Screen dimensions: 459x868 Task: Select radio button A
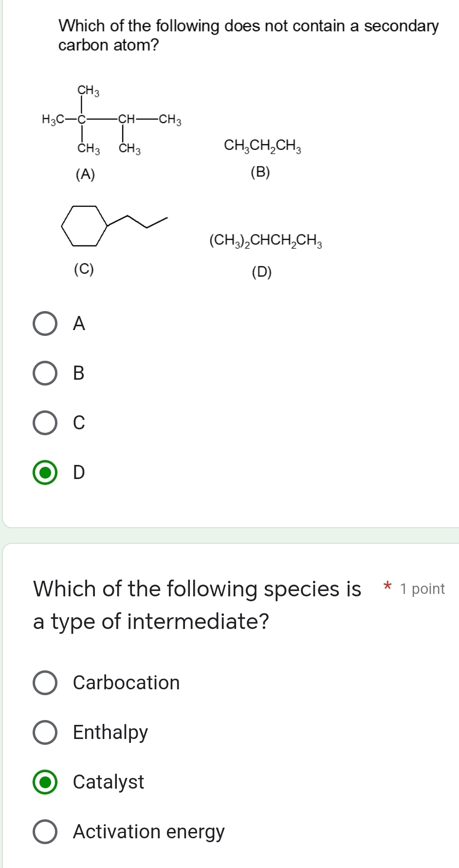coord(45,323)
